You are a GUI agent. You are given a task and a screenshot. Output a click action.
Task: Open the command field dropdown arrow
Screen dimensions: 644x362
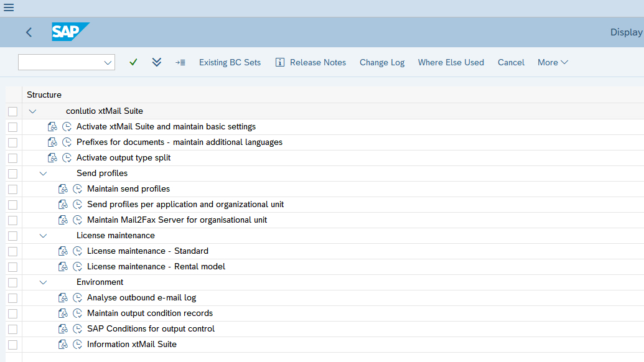[108, 63]
